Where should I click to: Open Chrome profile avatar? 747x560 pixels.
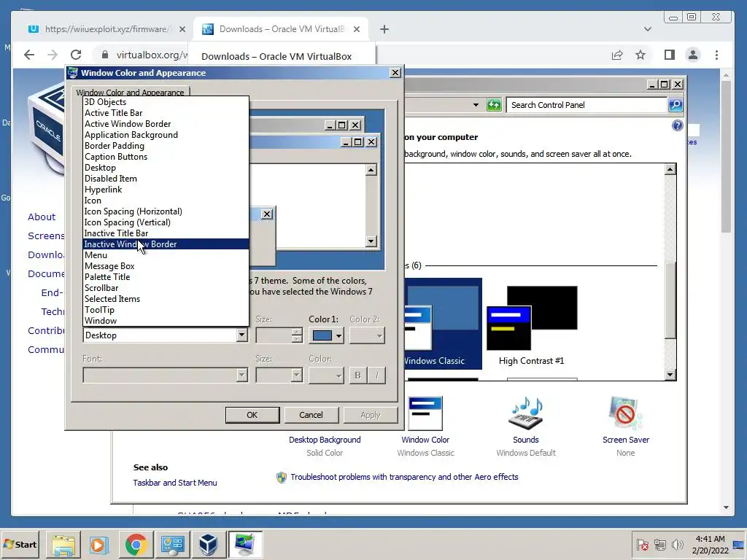[693, 55]
